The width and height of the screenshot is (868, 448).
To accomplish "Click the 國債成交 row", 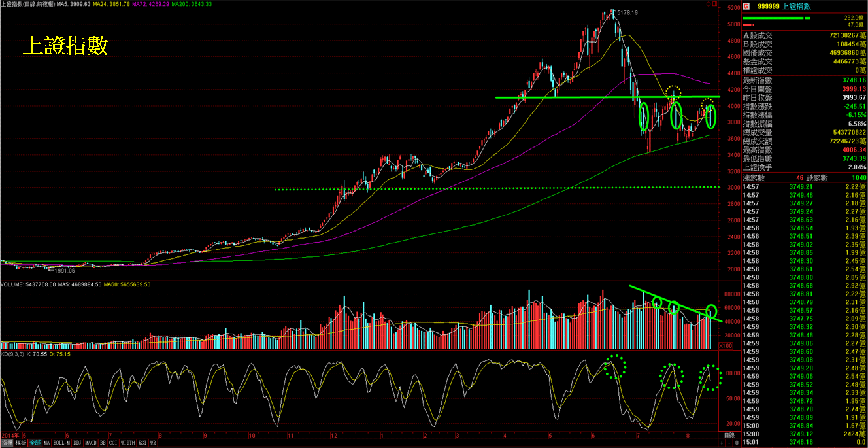I will (x=805, y=53).
